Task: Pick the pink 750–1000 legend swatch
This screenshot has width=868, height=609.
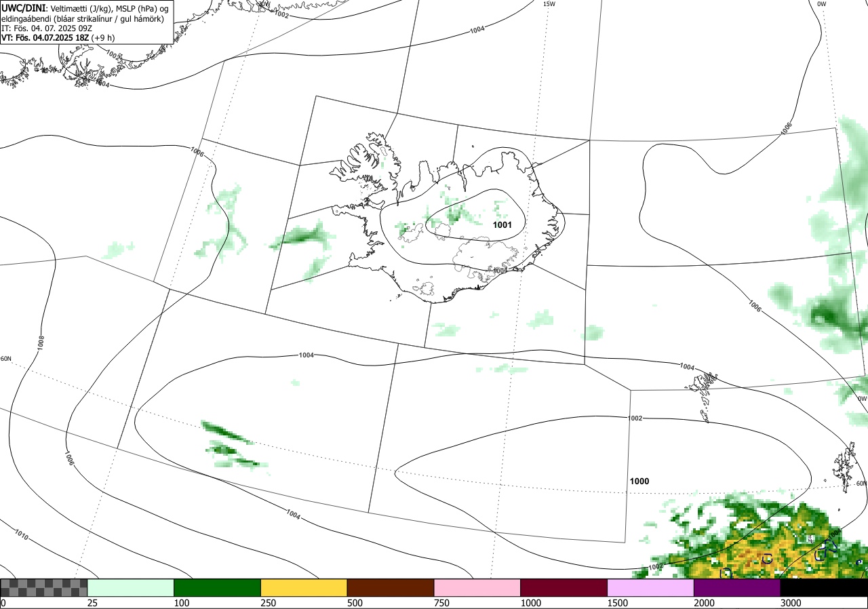Action: click(477, 587)
